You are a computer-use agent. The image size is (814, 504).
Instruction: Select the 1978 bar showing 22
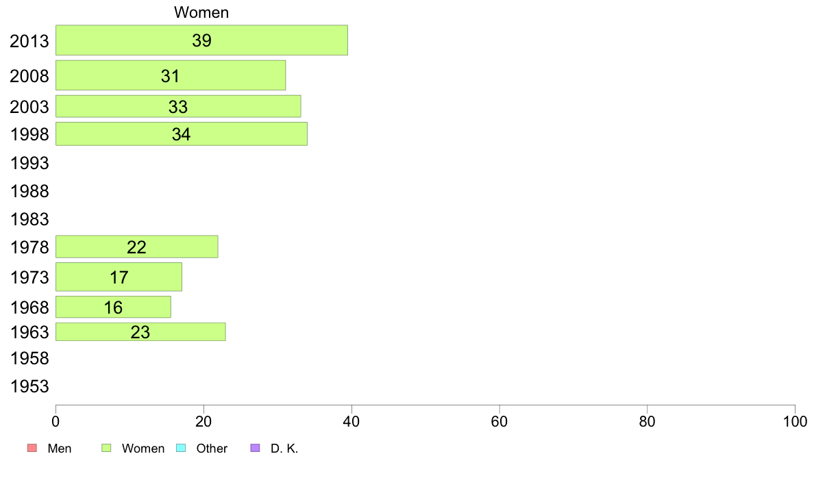click(136, 247)
